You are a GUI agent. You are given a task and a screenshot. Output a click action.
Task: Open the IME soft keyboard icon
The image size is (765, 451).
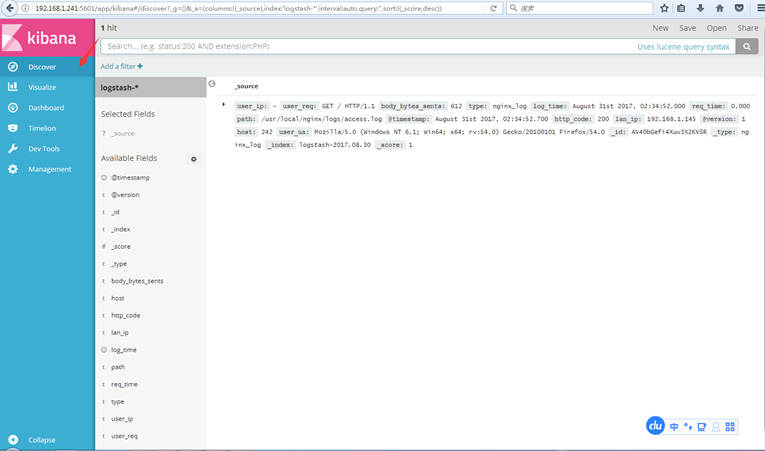(x=702, y=427)
